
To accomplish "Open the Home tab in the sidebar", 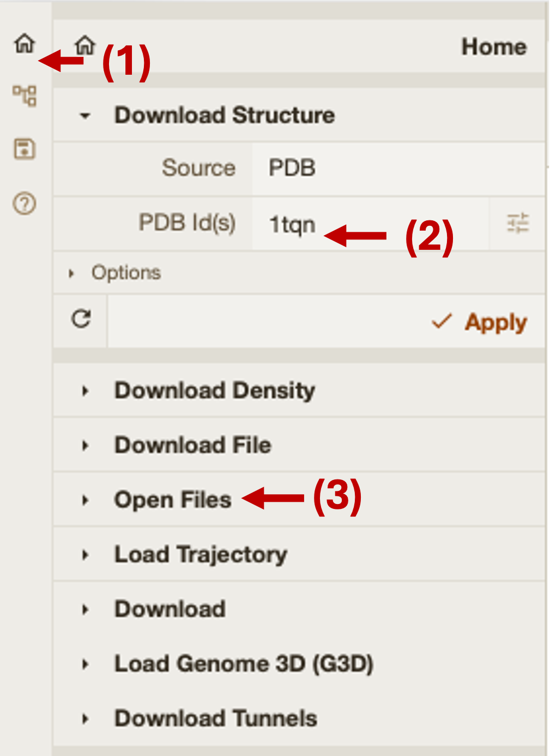I will pyautogui.click(x=25, y=43).
